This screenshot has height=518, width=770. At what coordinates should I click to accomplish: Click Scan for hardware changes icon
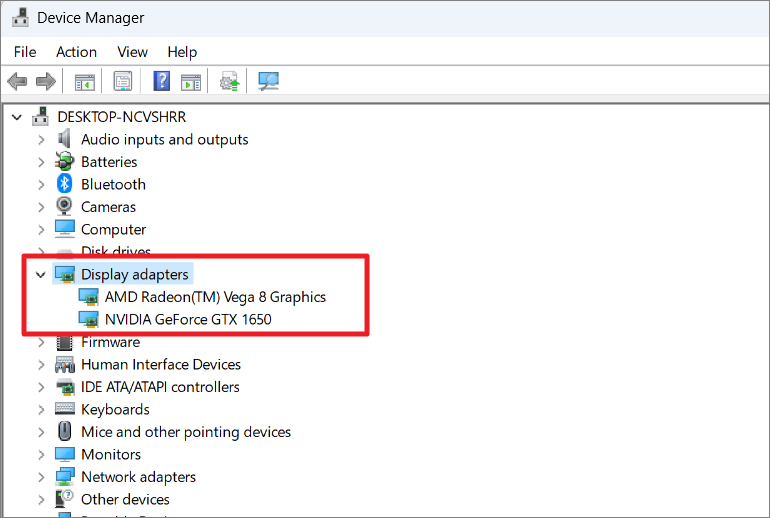point(269,81)
